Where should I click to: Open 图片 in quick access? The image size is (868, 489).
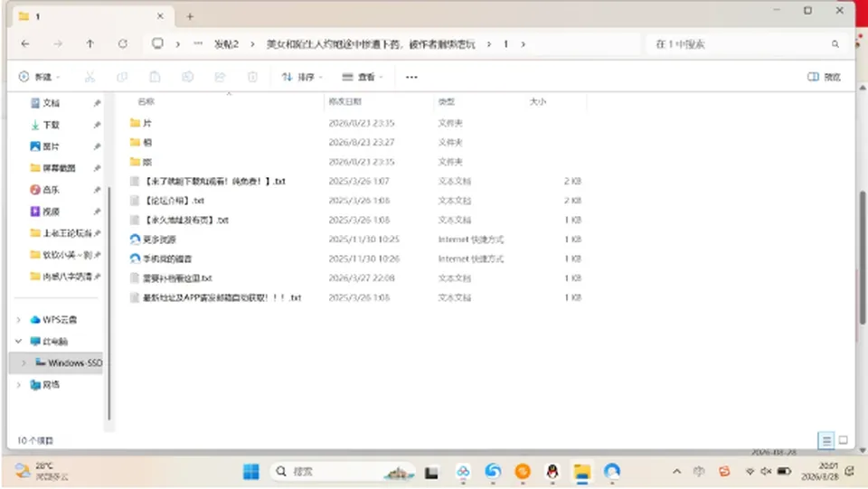51,146
